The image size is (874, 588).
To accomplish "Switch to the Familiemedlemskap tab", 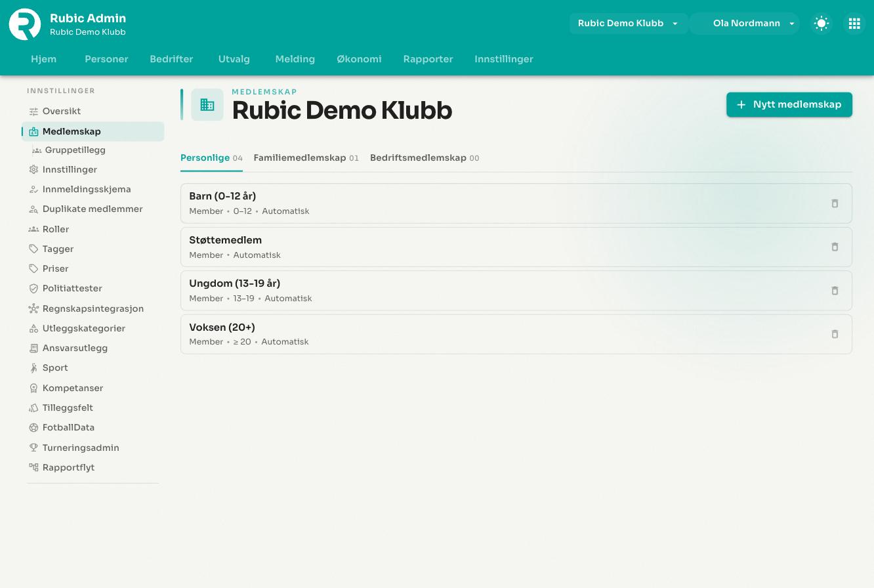I will pos(306,158).
